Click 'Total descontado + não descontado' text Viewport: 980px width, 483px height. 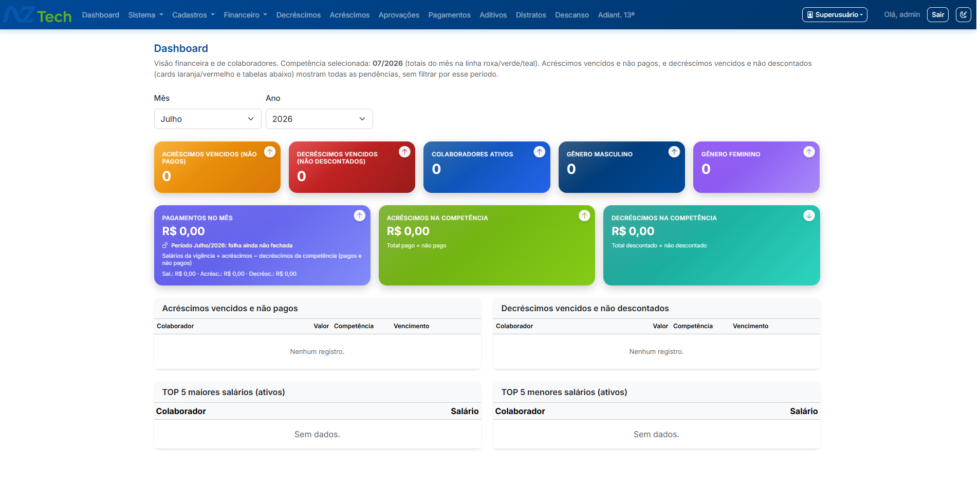tap(659, 245)
